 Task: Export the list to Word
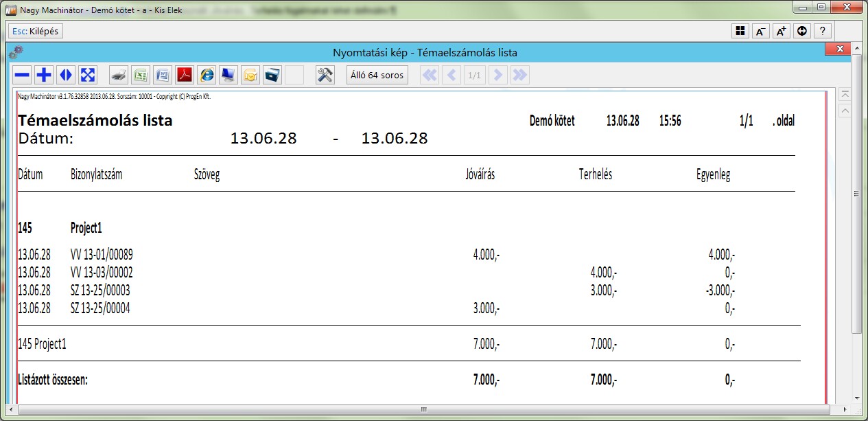(163, 75)
